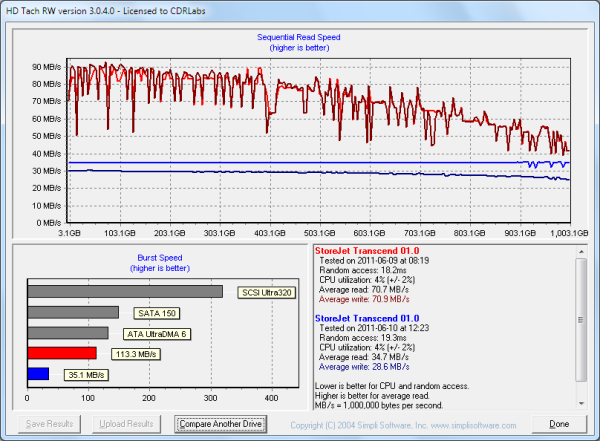Image resolution: width=600 pixels, height=441 pixels.
Task: Select the red burst speed bar
Action: [x=62, y=353]
